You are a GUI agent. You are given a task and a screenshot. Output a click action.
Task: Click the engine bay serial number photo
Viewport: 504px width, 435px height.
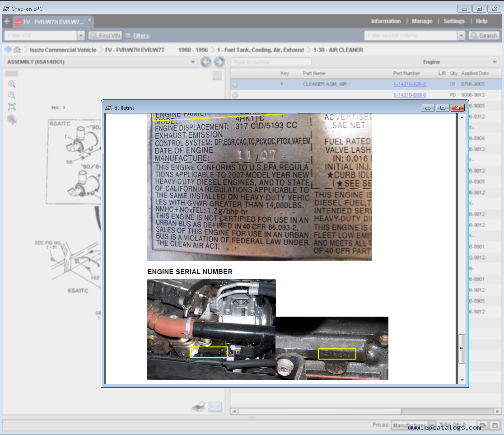[211, 329]
